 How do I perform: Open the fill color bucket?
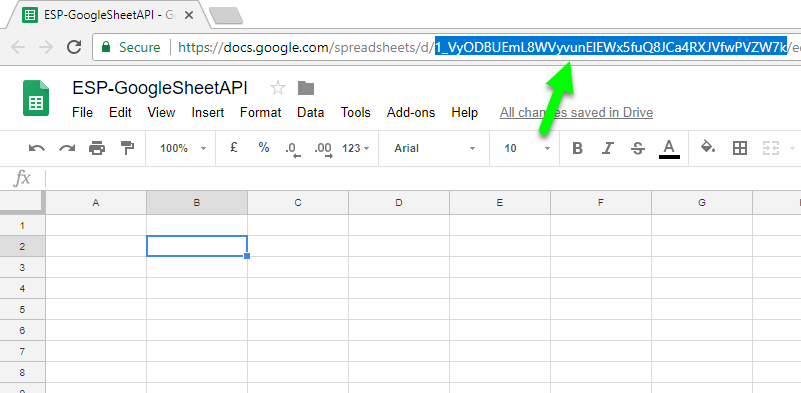tap(708, 147)
